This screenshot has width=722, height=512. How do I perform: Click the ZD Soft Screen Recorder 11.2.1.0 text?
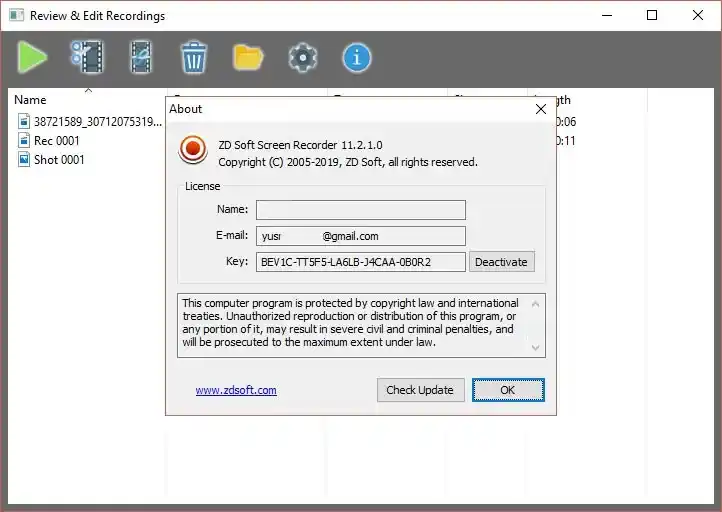(x=300, y=145)
